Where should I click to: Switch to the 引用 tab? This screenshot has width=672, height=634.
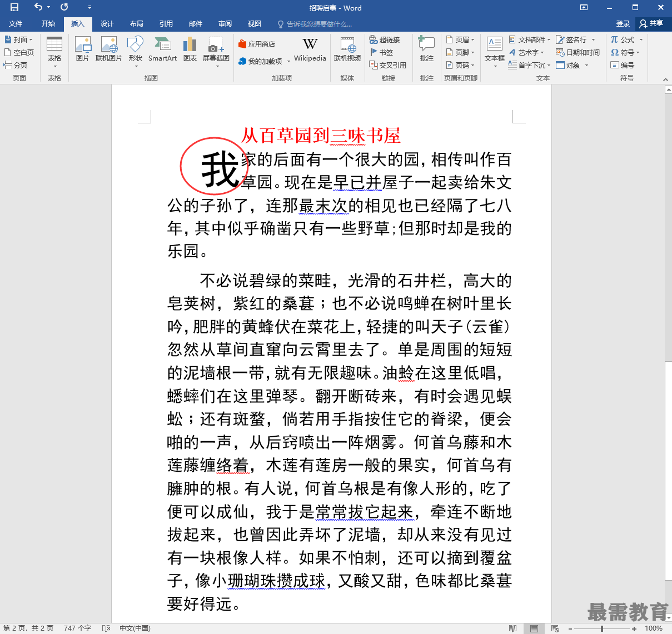[x=166, y=24]
